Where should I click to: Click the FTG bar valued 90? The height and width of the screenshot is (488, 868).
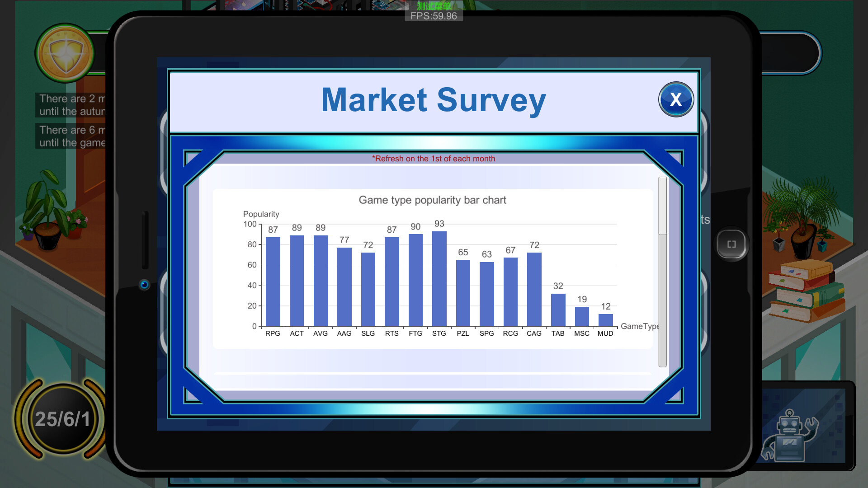click(415, 280)
